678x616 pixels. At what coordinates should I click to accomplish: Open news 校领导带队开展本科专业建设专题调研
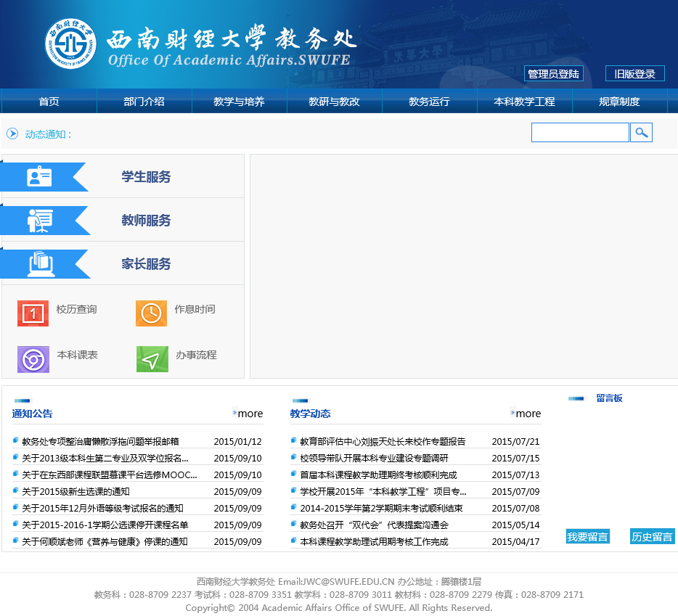click(374, 459)
